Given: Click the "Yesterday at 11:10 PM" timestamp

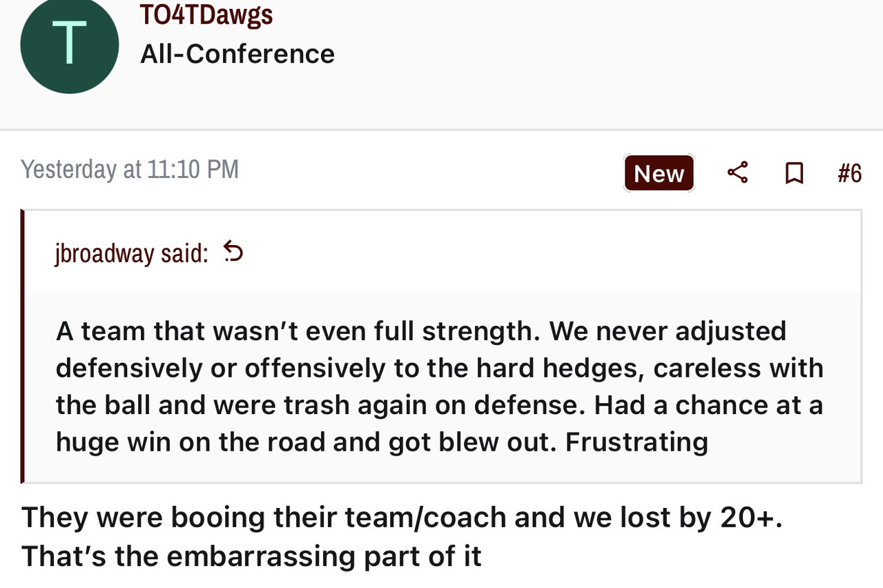Looking at the screenshot, I should pyautogui.click(x=130, y=169).
